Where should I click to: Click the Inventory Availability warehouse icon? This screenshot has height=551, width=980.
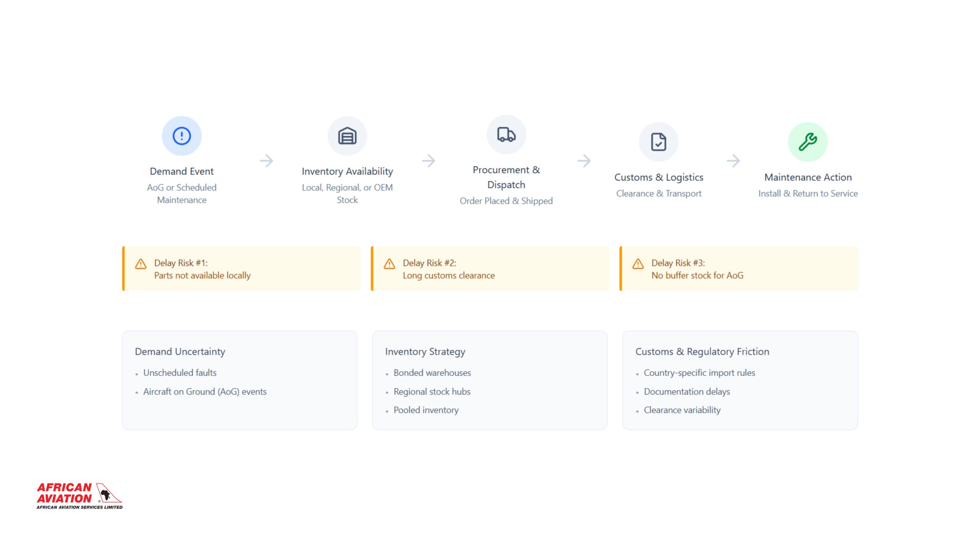coord(347,136)
